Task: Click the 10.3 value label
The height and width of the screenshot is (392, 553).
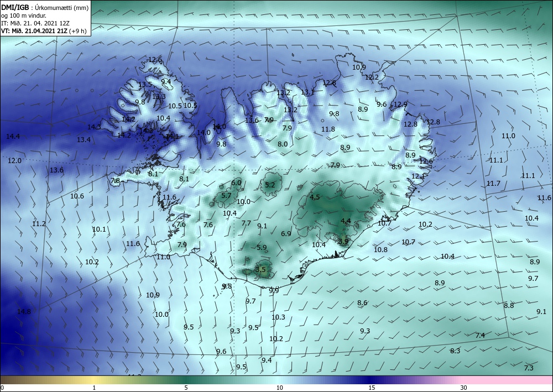Action: pyautogui.click(x=278, y=317)
